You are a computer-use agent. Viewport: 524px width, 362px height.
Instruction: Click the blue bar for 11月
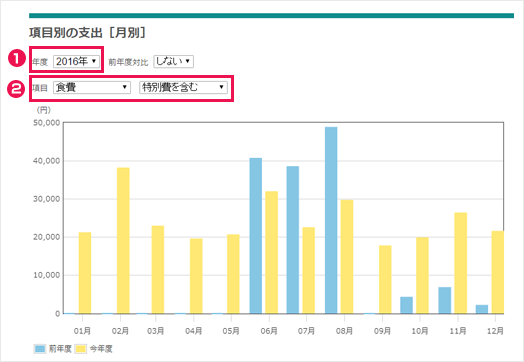point(445,300)
